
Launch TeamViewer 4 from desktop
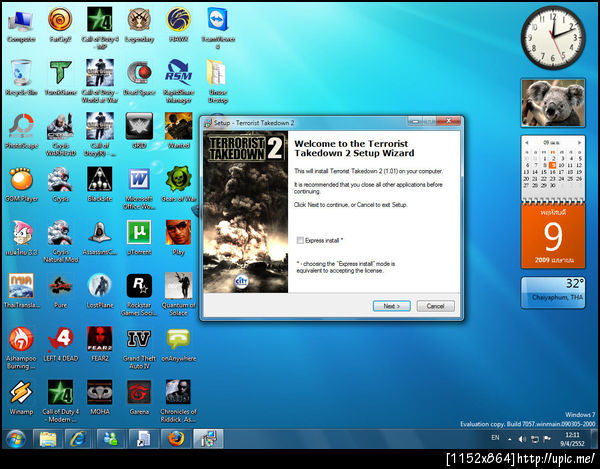click(x=218, y=29)
